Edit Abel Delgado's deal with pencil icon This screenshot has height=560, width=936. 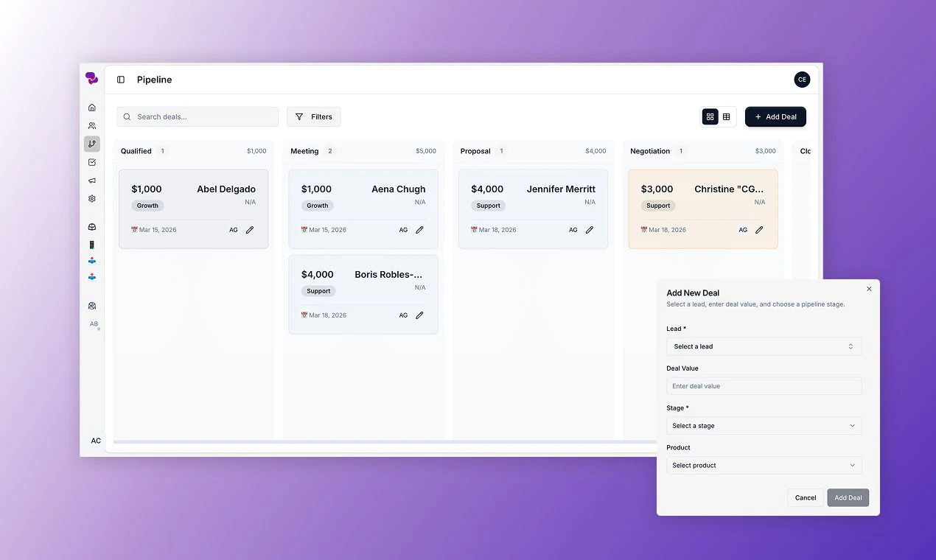[249, 229]
